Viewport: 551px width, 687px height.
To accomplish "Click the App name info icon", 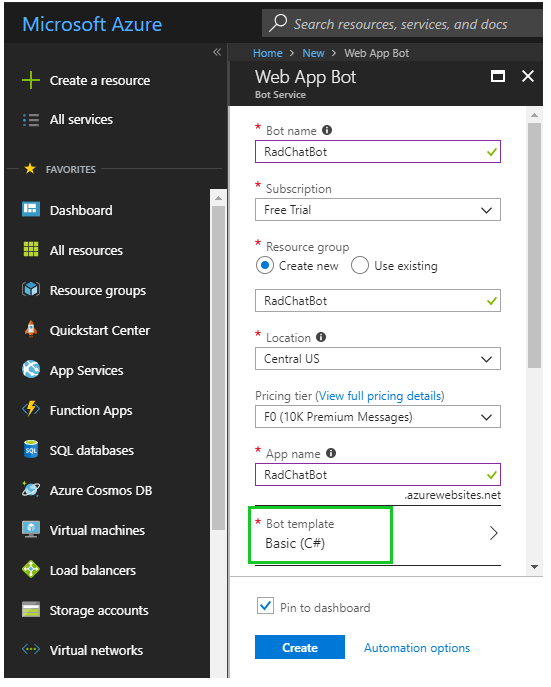I will tap(331, 453).
